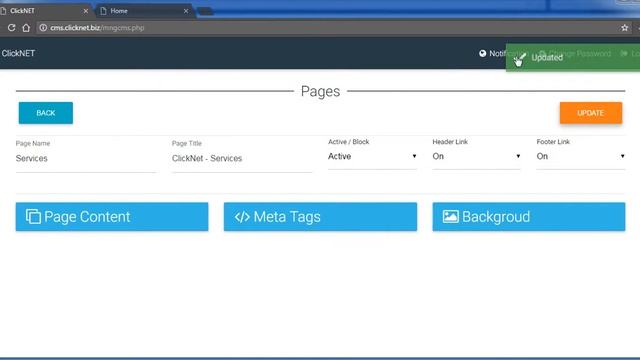Close the Home browser tab
The width and height of the screenshot is (640, 360).
click(x=186, y=11)
